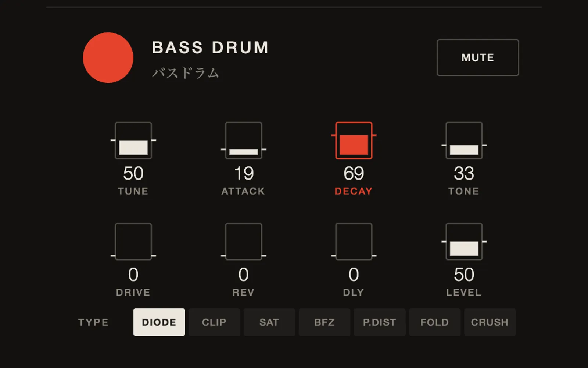
Task: Select SAT distortion type
Action: 269,322
